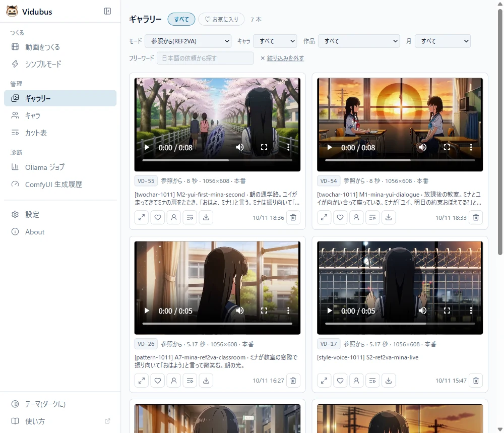Download the VD-55 video
This screenshot has width=504, height=433.
[206, 217]
